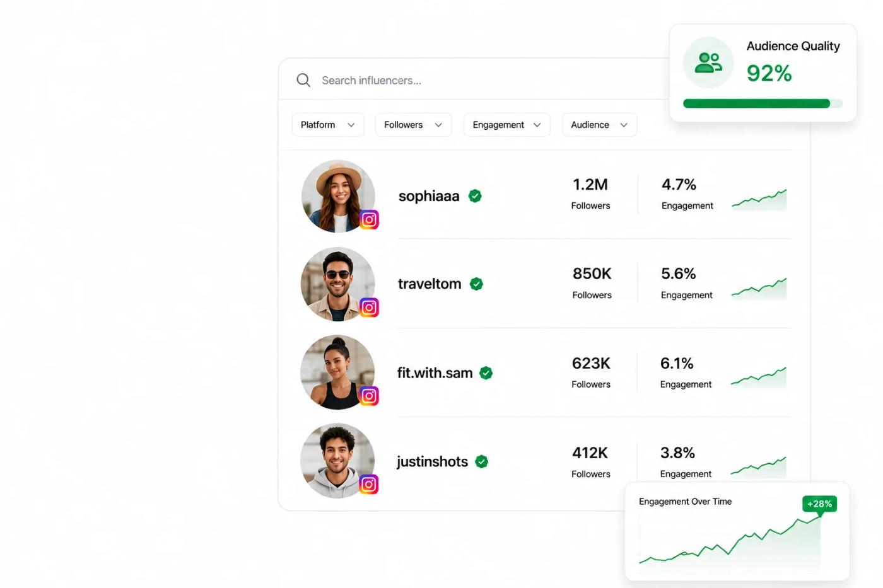
Task: Open fit.with.sam's profile photo
Action: pos(337,372)
